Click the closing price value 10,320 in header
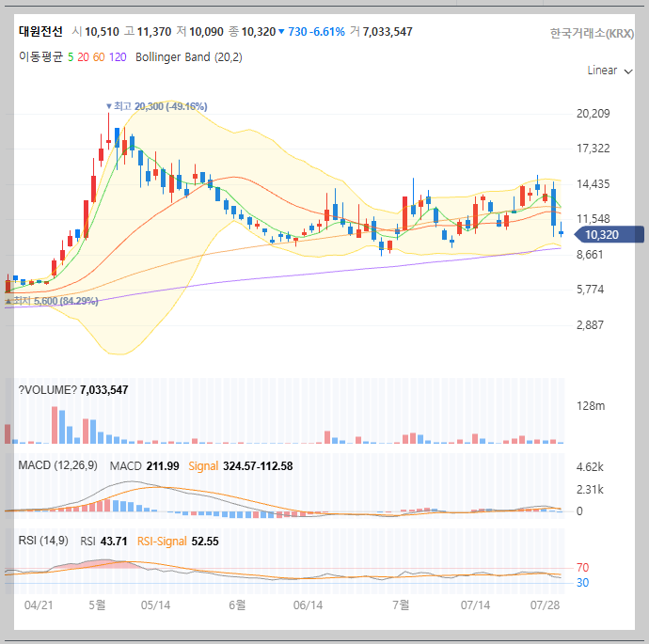 click(x=259, y=32)
